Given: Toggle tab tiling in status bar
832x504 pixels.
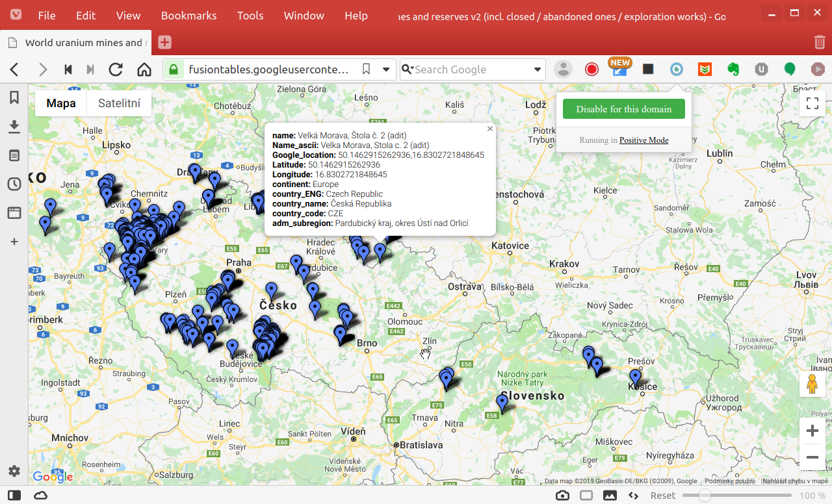Looking at the screenshot, I should pyautogui.click(x=586, y=496).
